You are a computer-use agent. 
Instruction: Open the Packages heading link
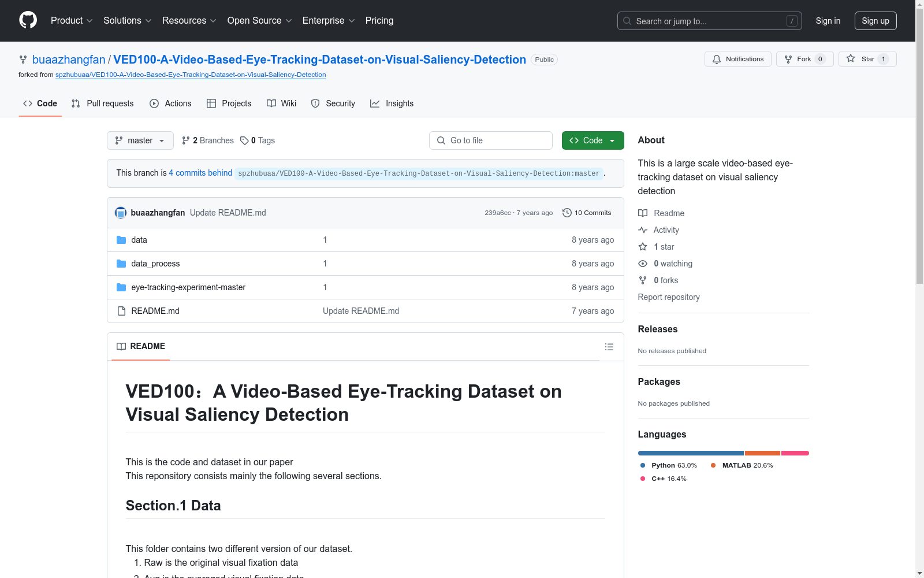coord(659,381)
